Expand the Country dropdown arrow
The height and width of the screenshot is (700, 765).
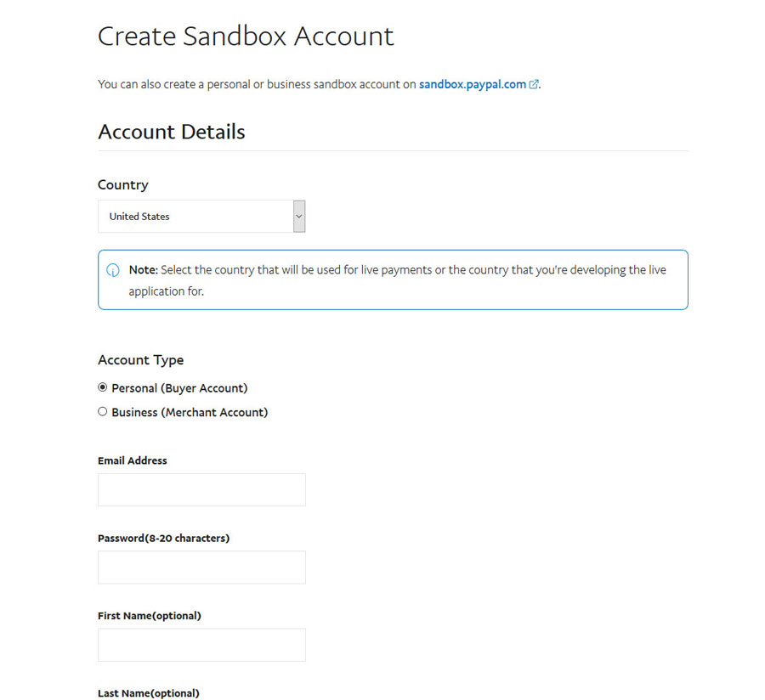[298, 217]
